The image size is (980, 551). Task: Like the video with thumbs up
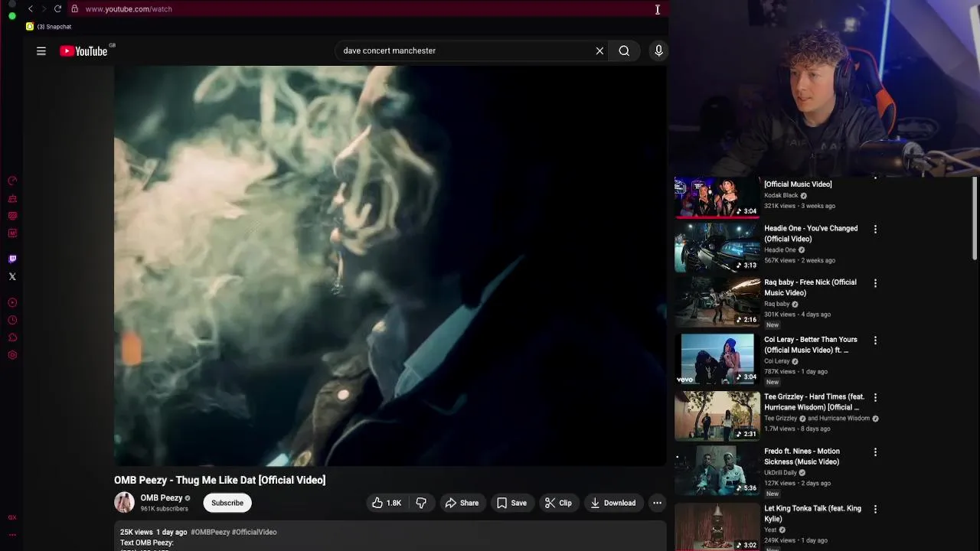click(387, 503)
